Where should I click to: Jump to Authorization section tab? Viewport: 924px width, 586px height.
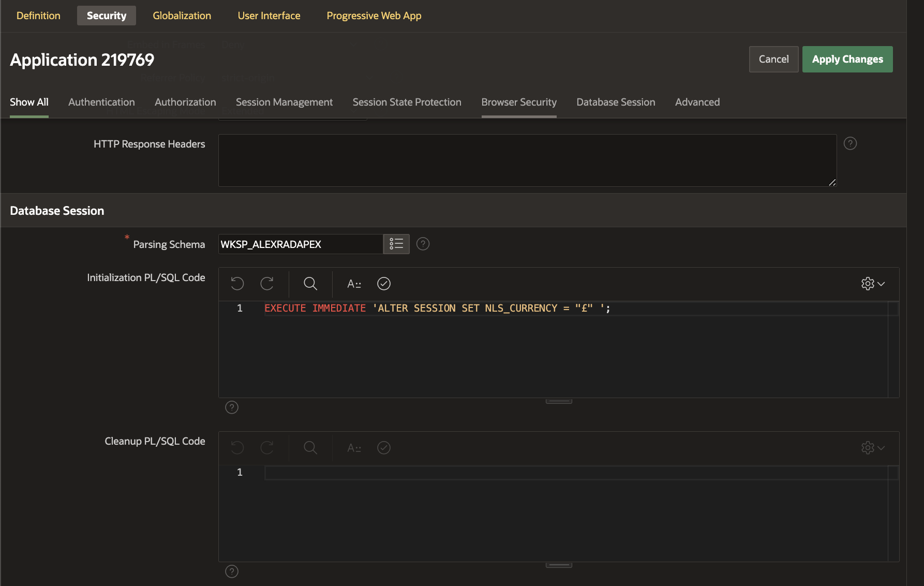tap(185, 102)
